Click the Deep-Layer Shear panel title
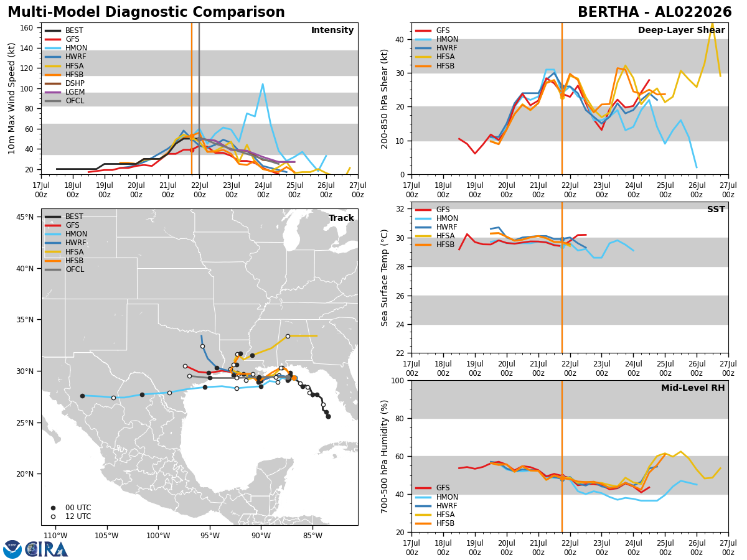This screenshot has height=560, width=747. (681, 30)
